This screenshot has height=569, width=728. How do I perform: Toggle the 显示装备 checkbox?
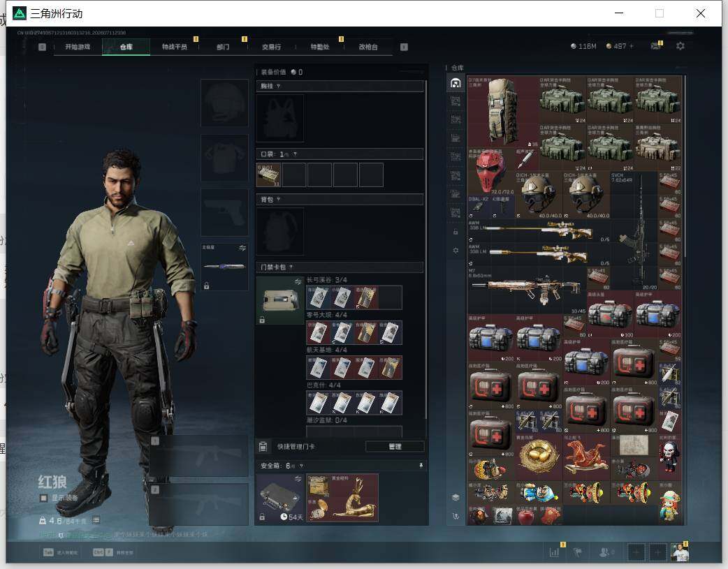(43, 498)
